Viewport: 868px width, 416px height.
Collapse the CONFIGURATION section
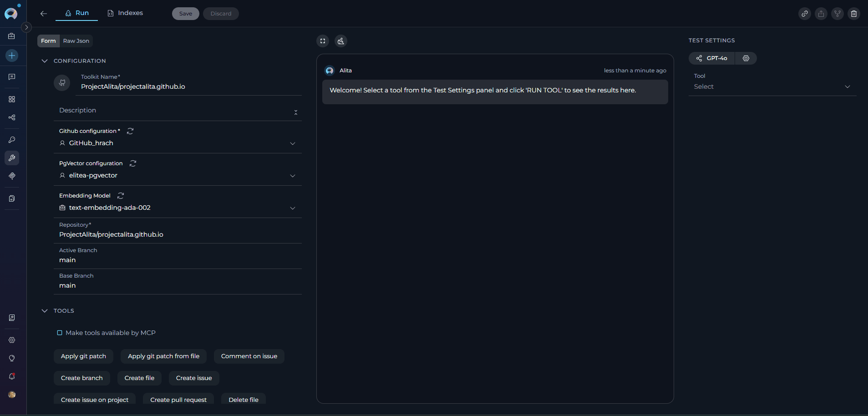44,61
